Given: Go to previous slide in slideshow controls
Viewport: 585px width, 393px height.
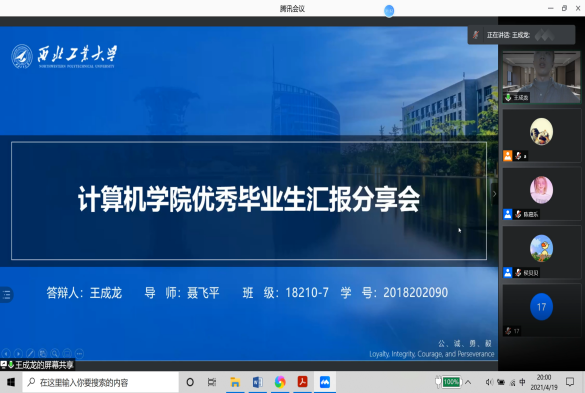Looking at the screenshot, I should [x=6, y=353].
